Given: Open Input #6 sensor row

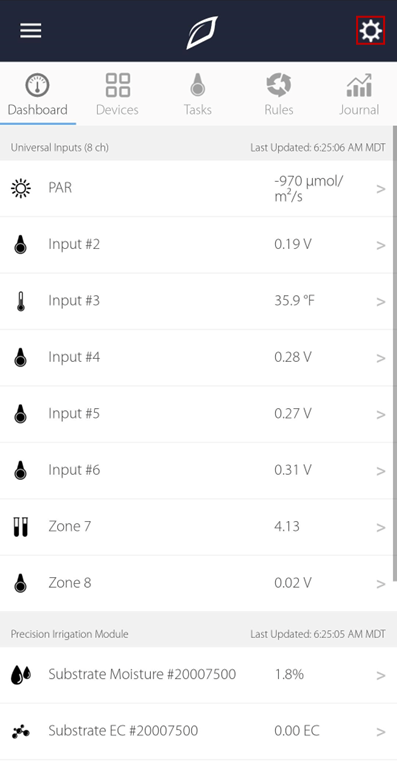Looking at the screenshot, I should click(197, 470).
